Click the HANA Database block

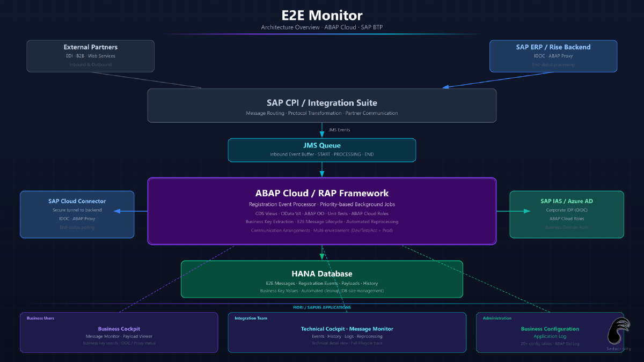(322, 279)
